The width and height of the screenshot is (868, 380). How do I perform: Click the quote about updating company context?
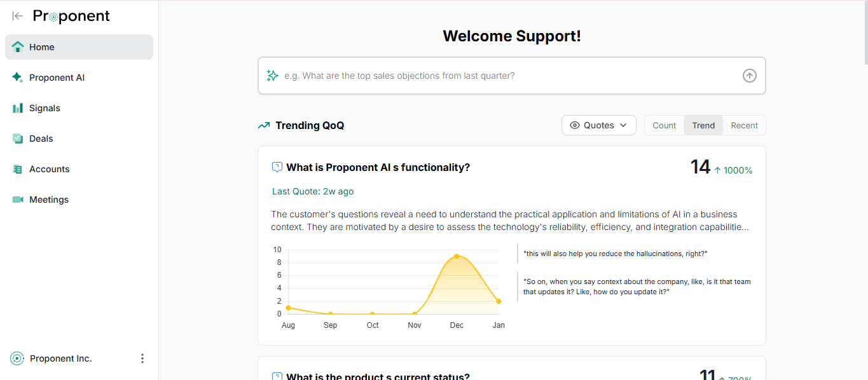coord(637,287)
